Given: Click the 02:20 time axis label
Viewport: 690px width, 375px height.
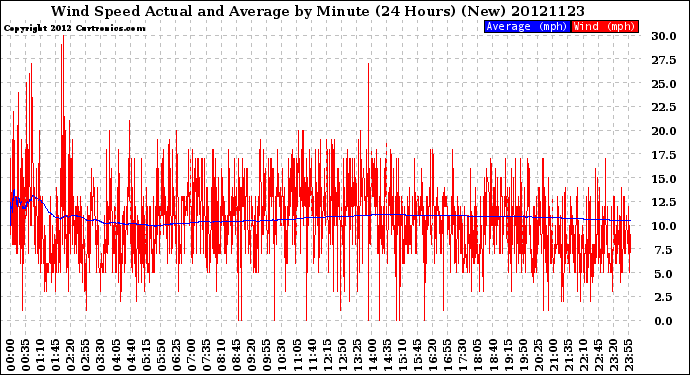Looking at the screenshot, I should coord(71,355).
